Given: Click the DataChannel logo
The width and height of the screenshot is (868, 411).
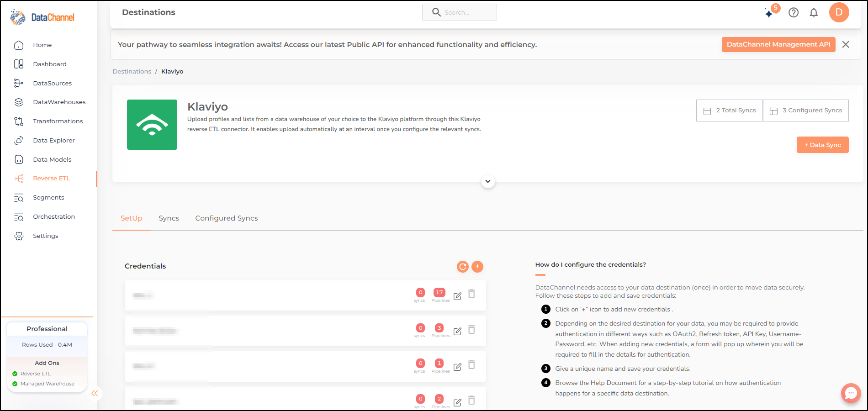Looking at the screenshot, I should 42,17.
